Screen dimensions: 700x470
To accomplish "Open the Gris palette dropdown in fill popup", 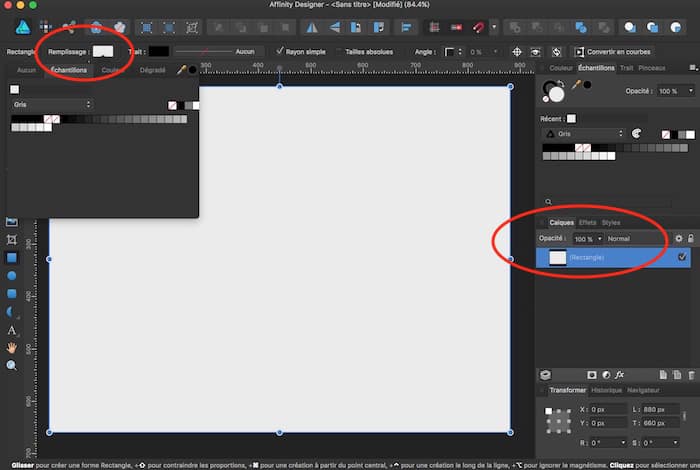I will pyautogui.click(x=51, y=104).
